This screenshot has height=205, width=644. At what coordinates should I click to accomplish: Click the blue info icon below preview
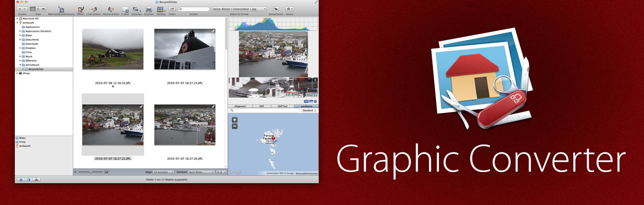point(315,101)
